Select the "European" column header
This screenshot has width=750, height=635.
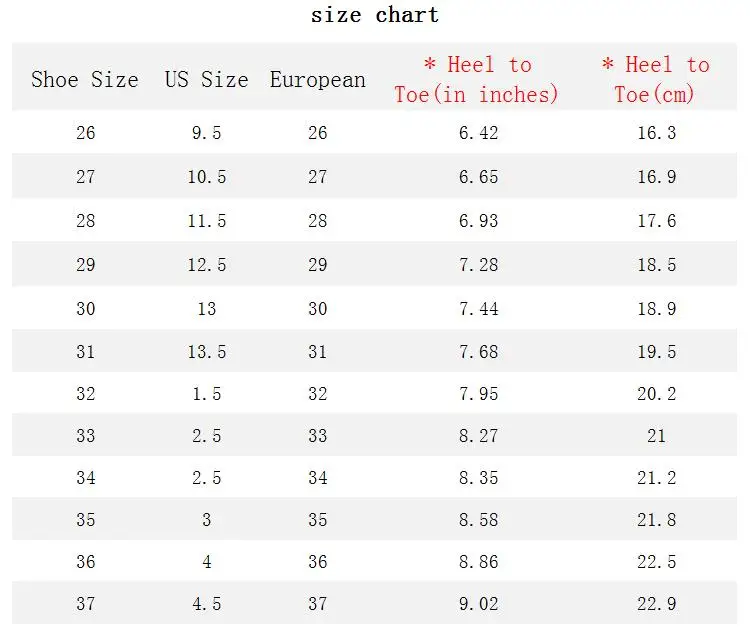coord(318,80)
